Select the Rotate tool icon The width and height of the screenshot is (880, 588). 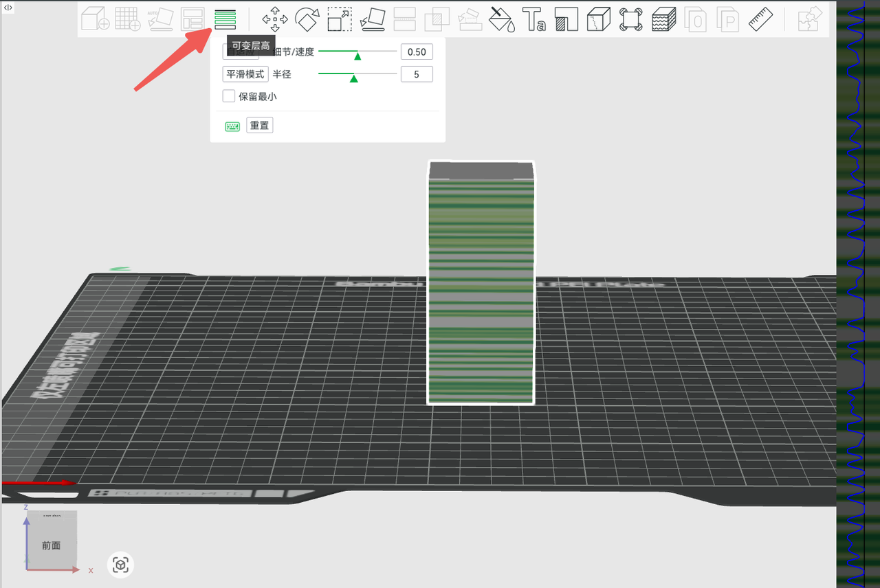[307, 19]
